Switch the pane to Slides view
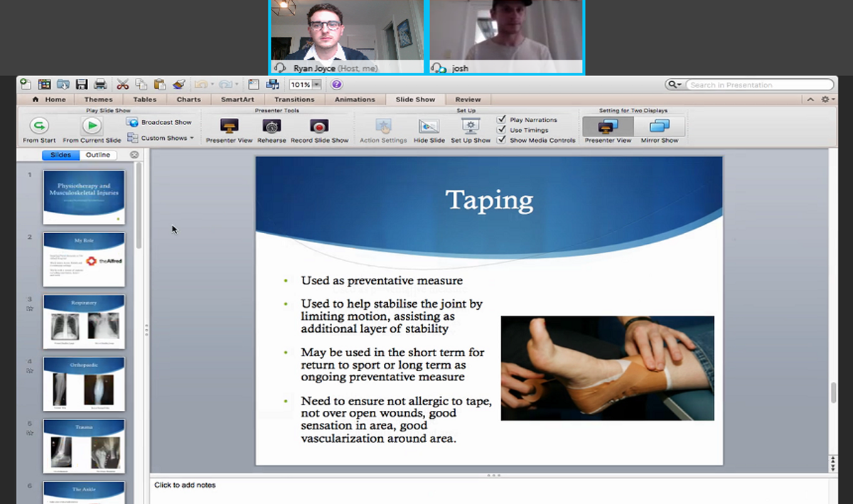This screenshot has width=853, height=504. coord(60,155)
